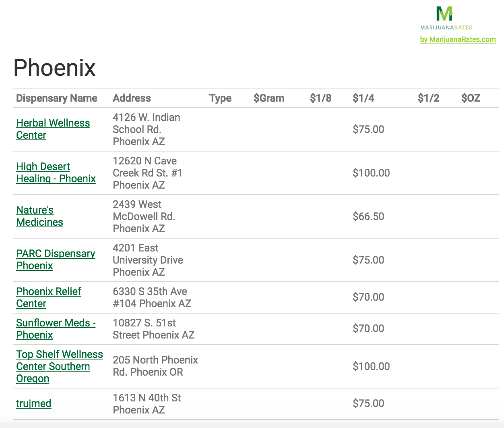Screen dimensions: 504x428
Task: Click the $1/4 column header
Action: click(363, 98)
